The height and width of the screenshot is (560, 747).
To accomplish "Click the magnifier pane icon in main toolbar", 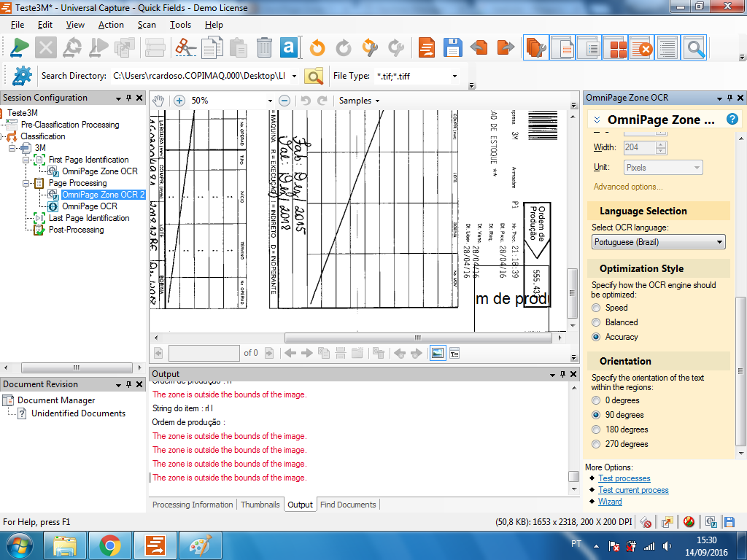I will [695, 48].
